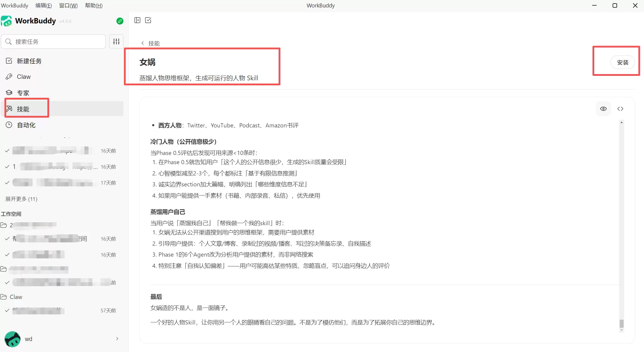Install the 女娲 skill
The image size is (644, 352).
pyautogui.click(x=623, y=62)
